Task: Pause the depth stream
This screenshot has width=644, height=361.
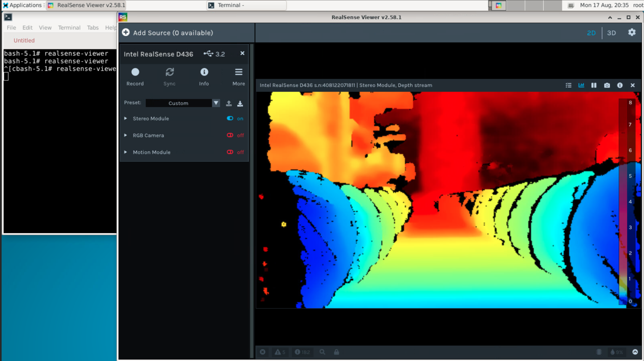Action: click(594, 85)
